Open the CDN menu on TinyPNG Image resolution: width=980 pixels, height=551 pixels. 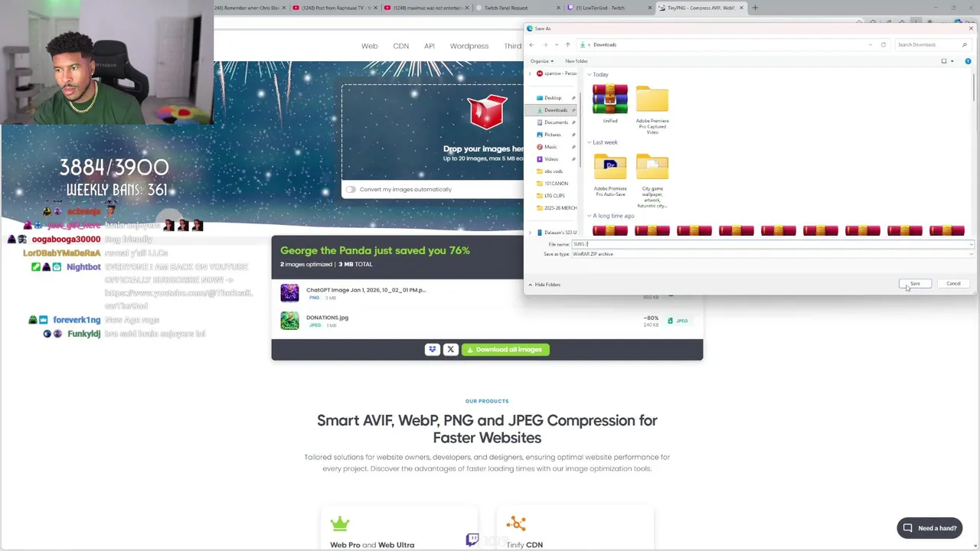(x=400, y=46)
